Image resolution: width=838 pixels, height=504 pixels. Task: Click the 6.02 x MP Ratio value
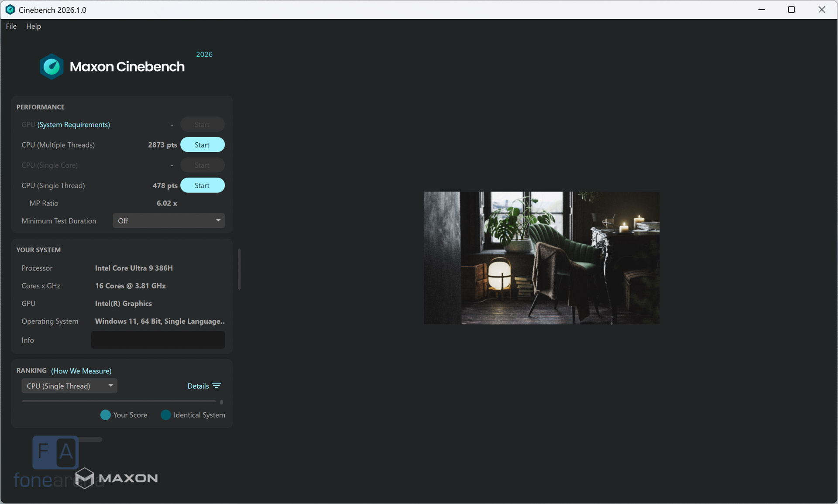tap(167, 203)
